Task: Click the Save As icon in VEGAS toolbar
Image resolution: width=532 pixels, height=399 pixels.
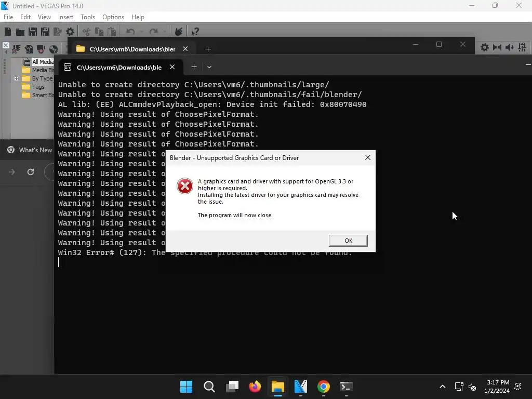Action: click(45, 32)
